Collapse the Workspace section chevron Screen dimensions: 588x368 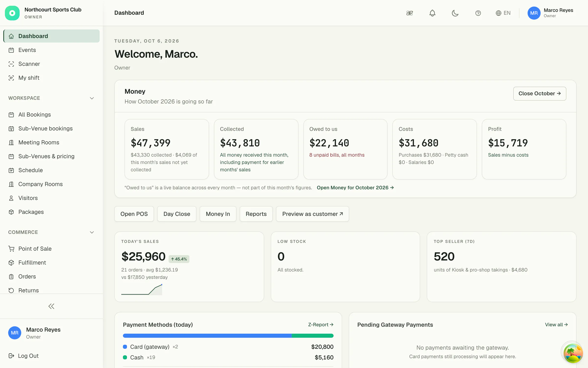(92, 98)
